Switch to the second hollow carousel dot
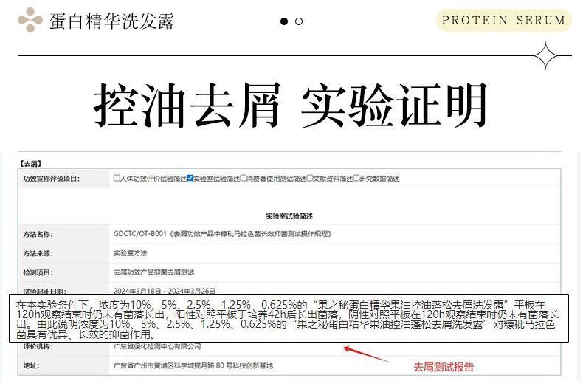Image resolution: width=583 pixels, height=392 pixels. click(299, 21)
